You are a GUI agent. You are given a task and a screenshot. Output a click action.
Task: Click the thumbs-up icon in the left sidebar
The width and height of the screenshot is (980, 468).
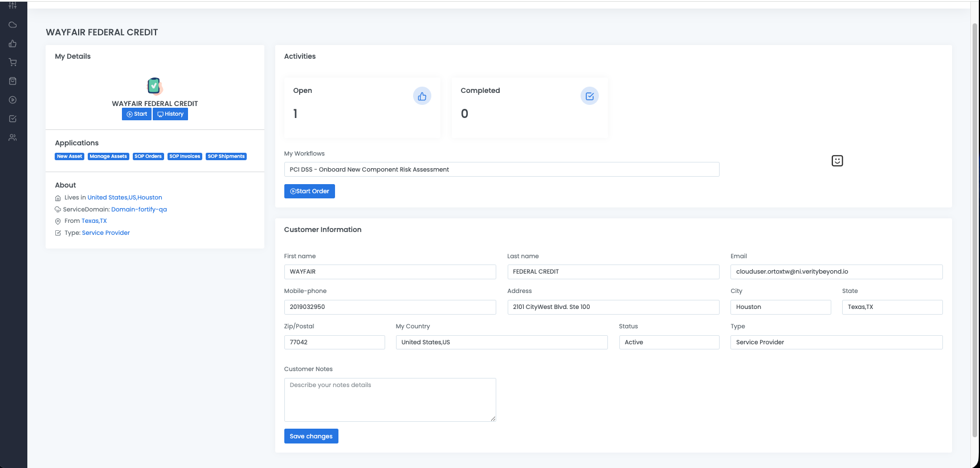pos(13,44)
